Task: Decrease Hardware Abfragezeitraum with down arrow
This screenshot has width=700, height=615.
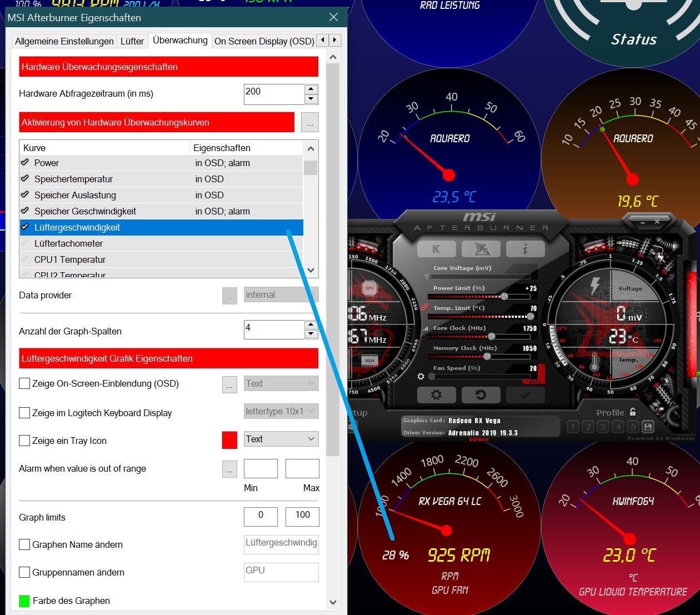Action: tap(311, 99)
